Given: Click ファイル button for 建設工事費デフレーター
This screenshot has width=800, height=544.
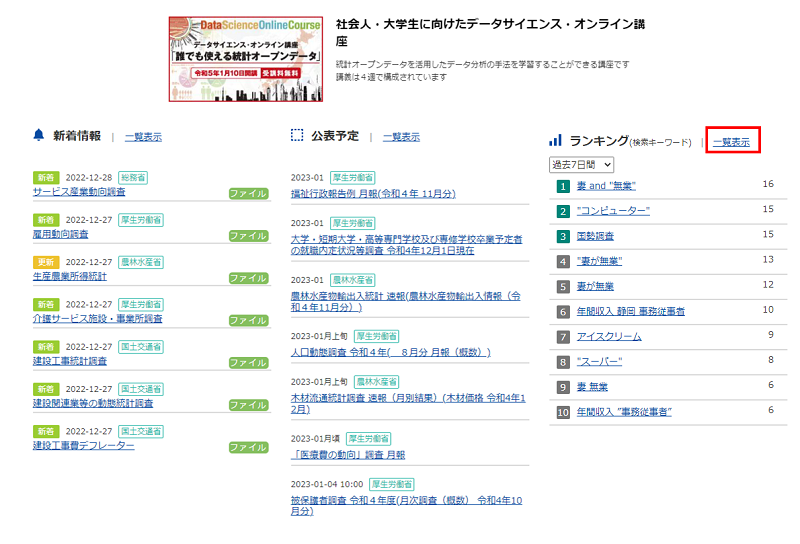Looking at the screenshot, I should point(248,447).
